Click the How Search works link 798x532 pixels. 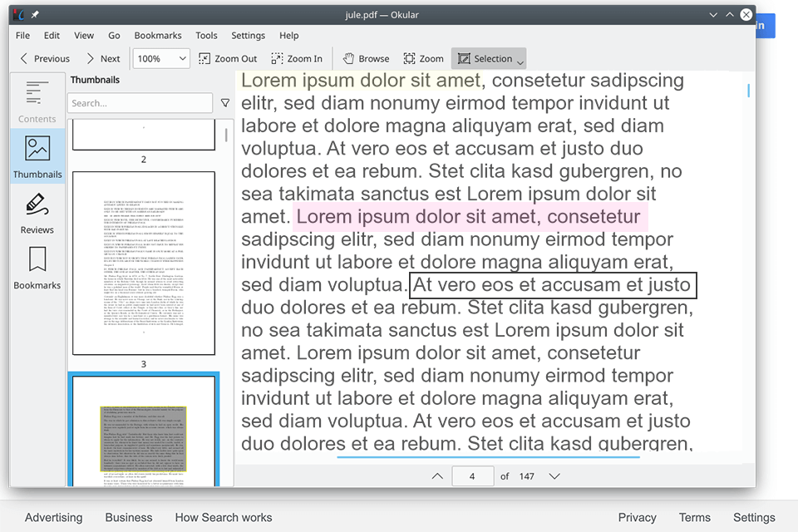pyautogui.click(x=223, y=517)
